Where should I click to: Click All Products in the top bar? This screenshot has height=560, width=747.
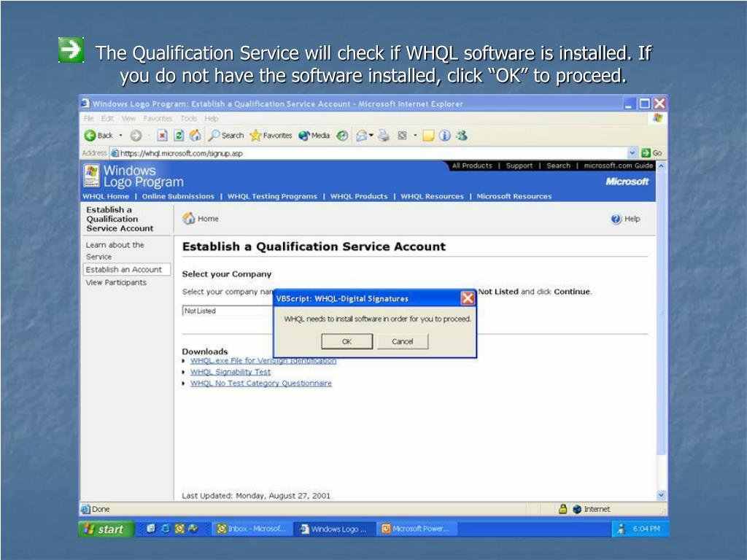click(472, 166)
